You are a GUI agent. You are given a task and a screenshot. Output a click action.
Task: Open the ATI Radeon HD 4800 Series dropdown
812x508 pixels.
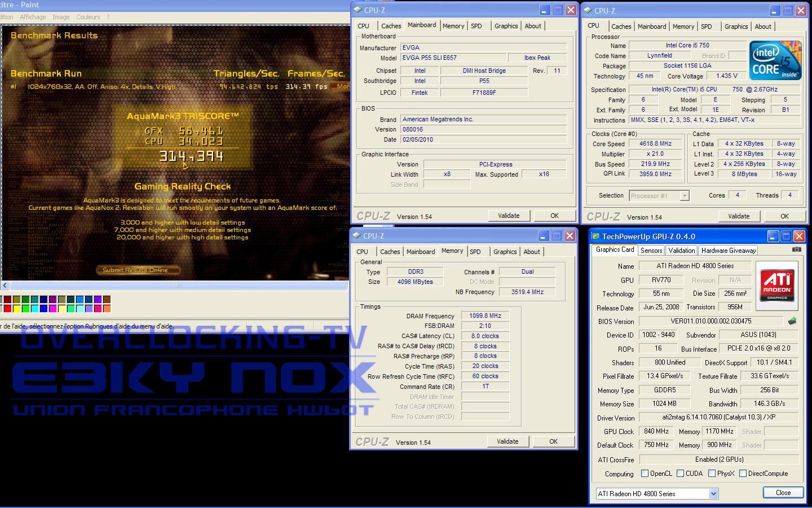[x=713, y=494]
